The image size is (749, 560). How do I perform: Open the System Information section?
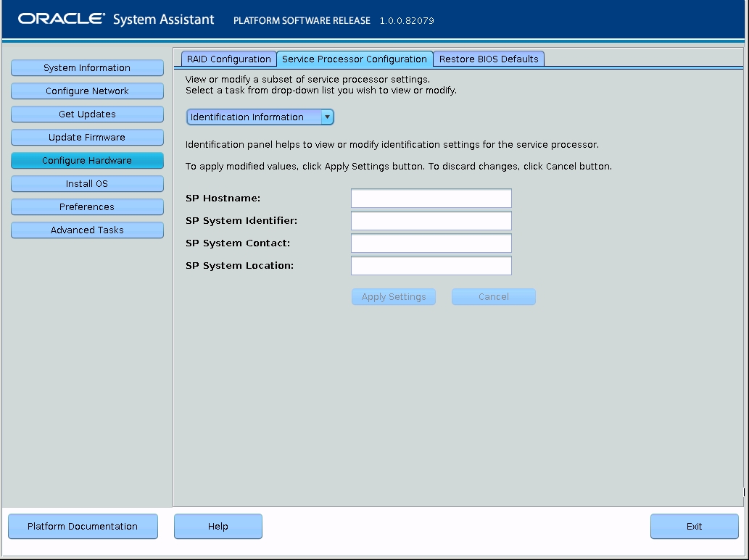pos(87,68)
